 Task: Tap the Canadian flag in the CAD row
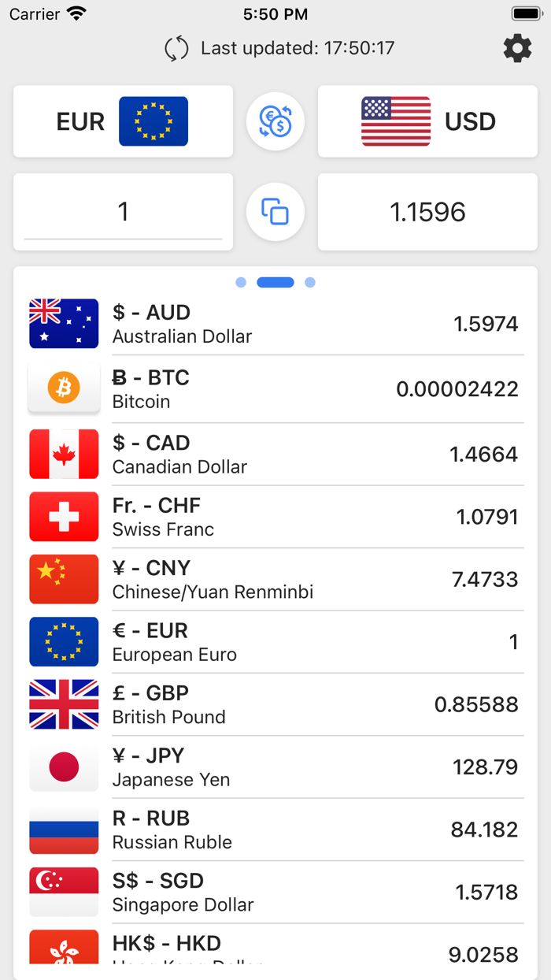[63, 454]
